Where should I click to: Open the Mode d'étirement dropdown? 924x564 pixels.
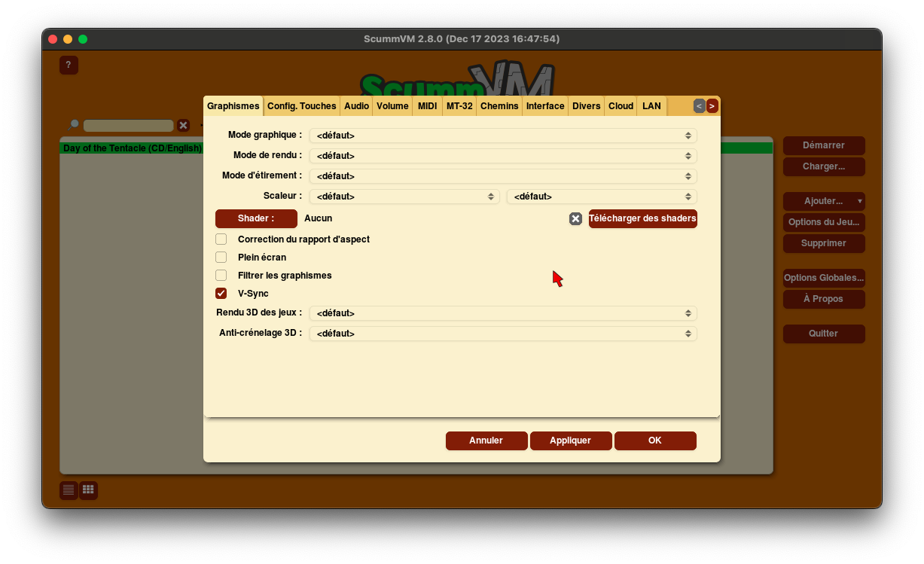coord(503,176)
